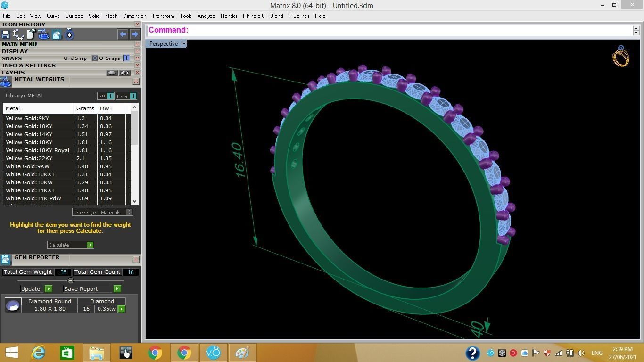Click the left arrow history button
Viewport: 644px width, 362px height.
click(123, 34)
